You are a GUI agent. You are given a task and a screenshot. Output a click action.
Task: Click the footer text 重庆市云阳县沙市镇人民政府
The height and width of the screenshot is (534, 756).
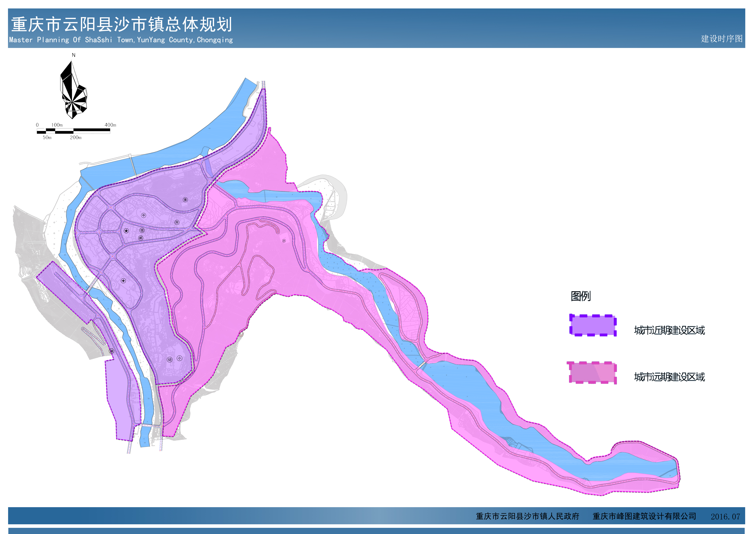click(527, 516)
